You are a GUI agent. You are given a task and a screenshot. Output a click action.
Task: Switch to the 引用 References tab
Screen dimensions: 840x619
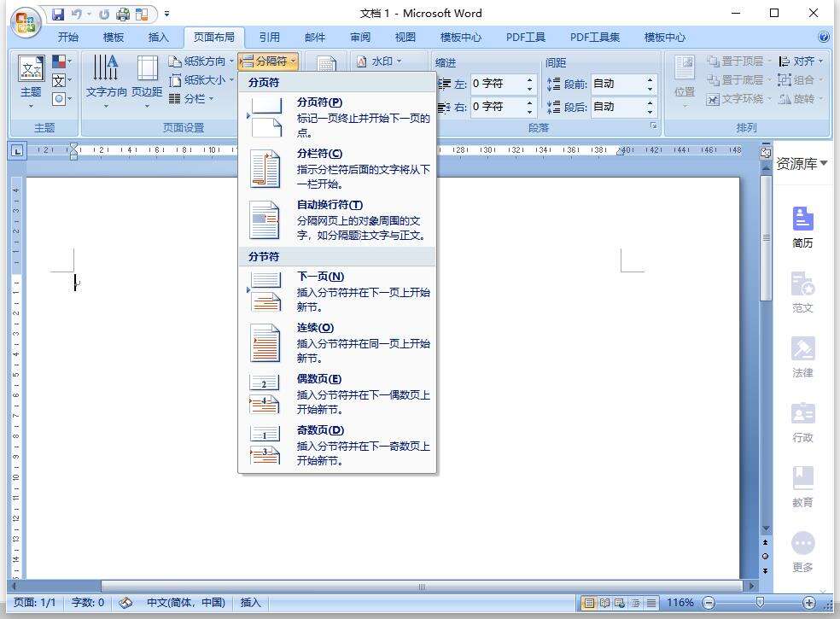pyautogui.click(x=270, y=37)
